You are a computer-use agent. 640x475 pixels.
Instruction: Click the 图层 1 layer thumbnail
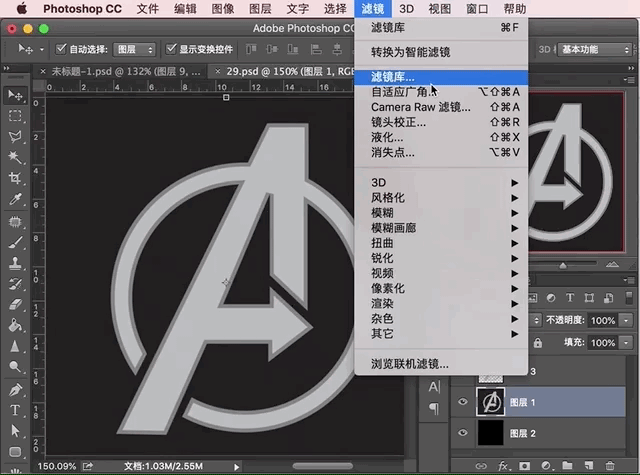pos(491,401)
